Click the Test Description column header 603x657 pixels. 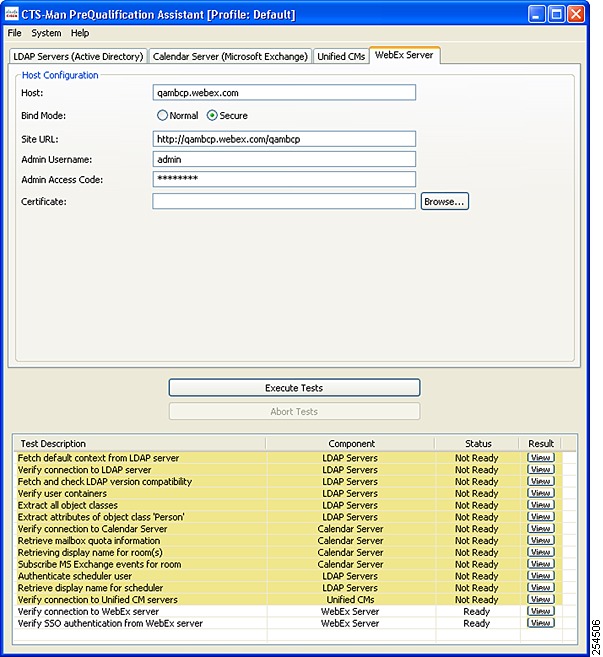click(140, 443)
